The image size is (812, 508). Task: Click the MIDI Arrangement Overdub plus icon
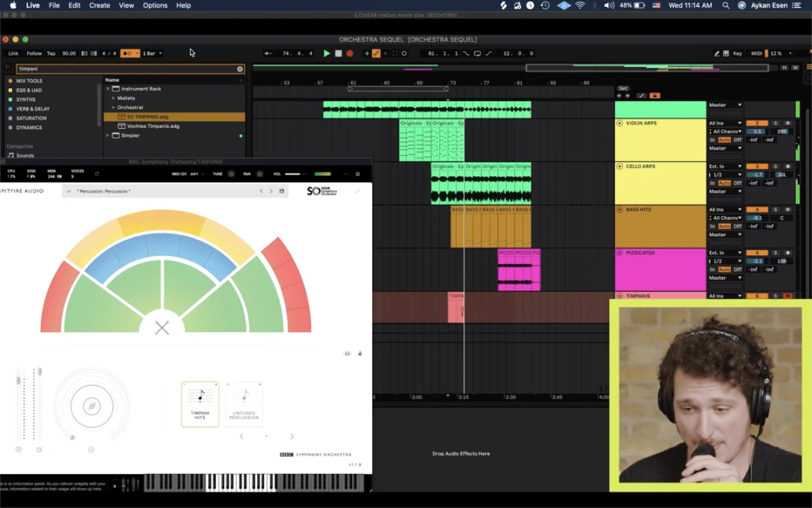coord(367,53)
